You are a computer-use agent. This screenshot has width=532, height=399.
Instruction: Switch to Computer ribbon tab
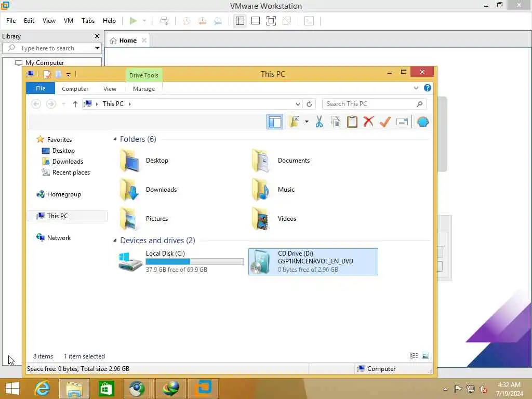[75, 89]
